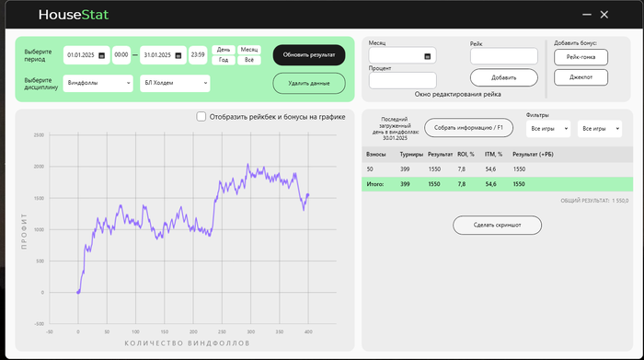Click the Результат column header
The height and width of the screenshot is (360, 644).
[441, 155]
